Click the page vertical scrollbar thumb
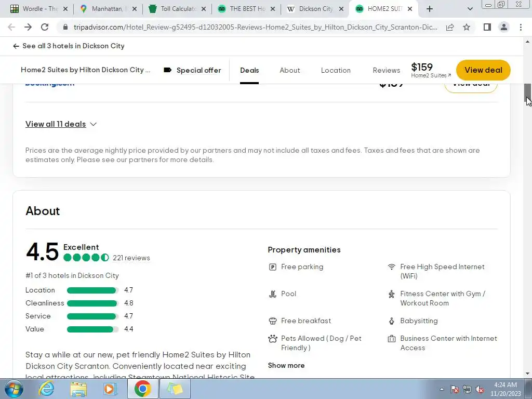This screenshot has height=399, width=532. [x=528, y=94]
